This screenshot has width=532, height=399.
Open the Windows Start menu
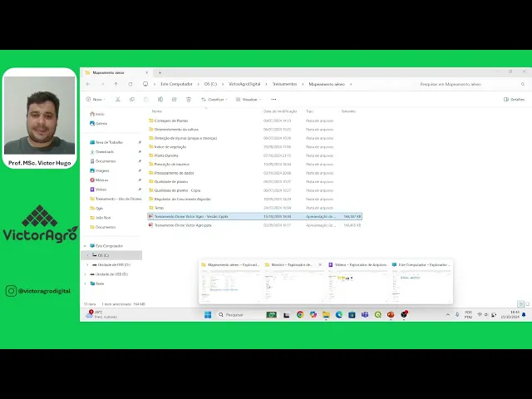click(x=208, y=315)
